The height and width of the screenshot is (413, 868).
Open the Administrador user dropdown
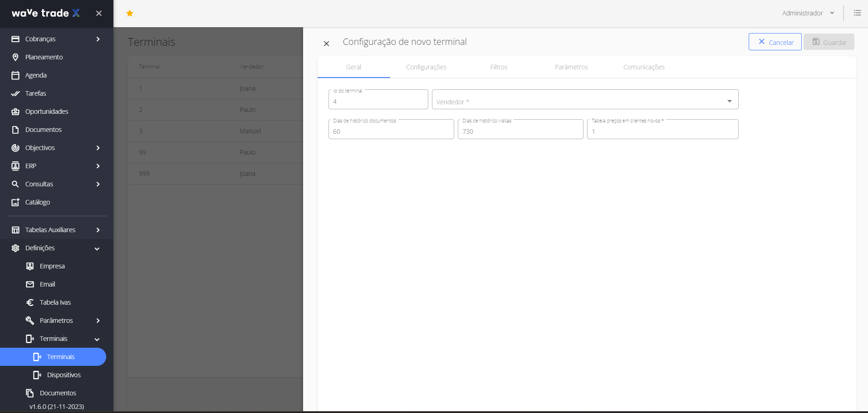pos(808,13)
